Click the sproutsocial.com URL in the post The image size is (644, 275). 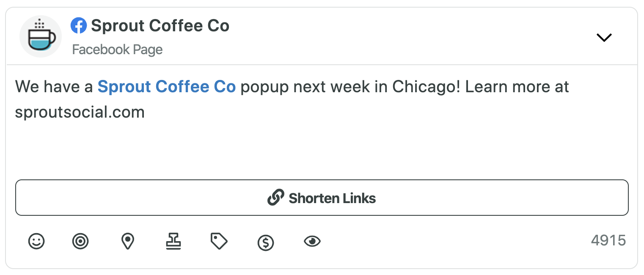tap(80, 112)
